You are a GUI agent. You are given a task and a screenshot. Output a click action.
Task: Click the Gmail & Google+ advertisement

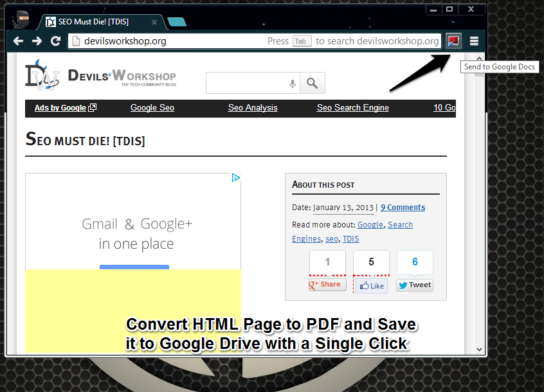pyautogui.click(x=133, y=222)
